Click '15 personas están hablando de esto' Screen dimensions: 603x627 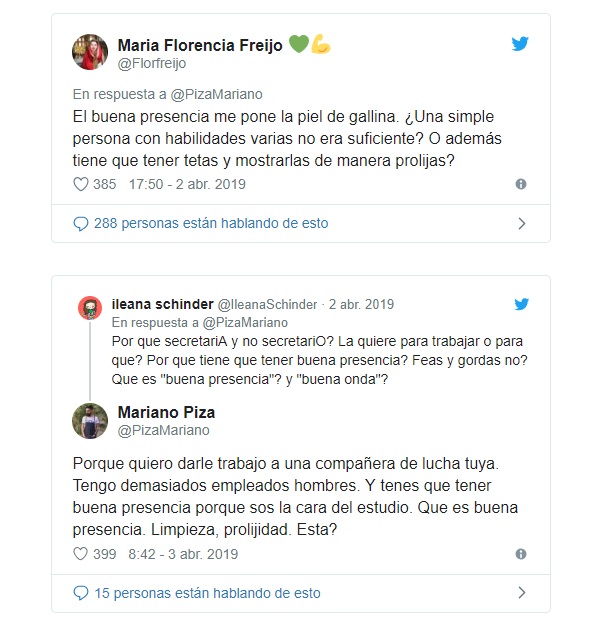click(x=207, y=593)
